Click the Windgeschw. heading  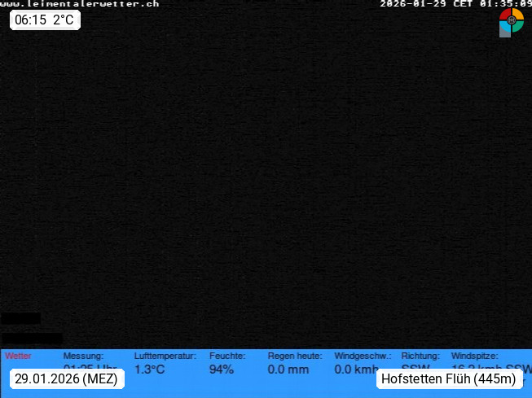(363, 356)
